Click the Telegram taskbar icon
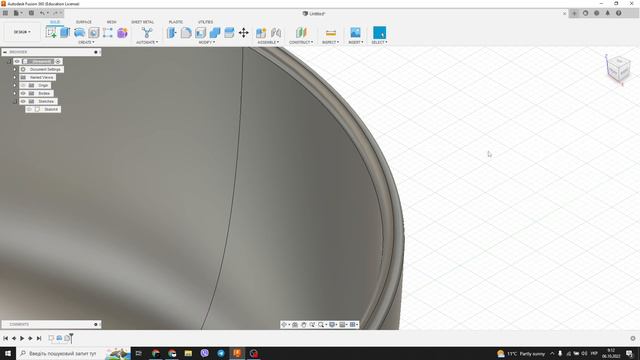The width and height of the screenshot is (640, 360). pos(221,353)
